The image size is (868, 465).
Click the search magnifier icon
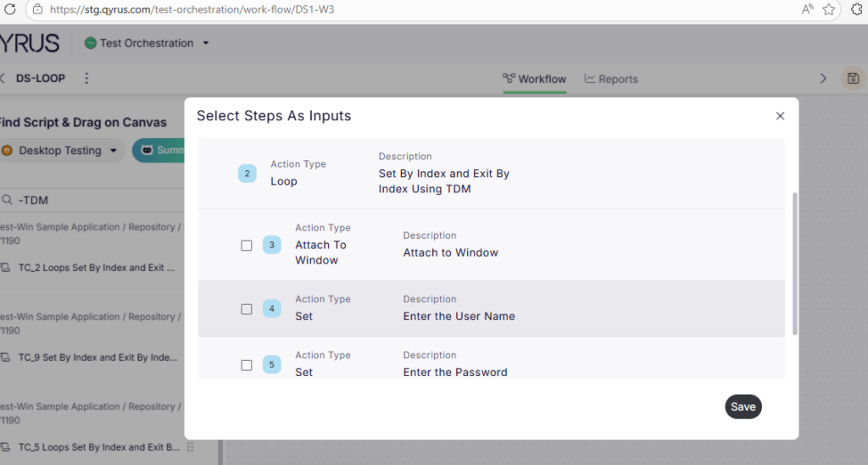7,200
